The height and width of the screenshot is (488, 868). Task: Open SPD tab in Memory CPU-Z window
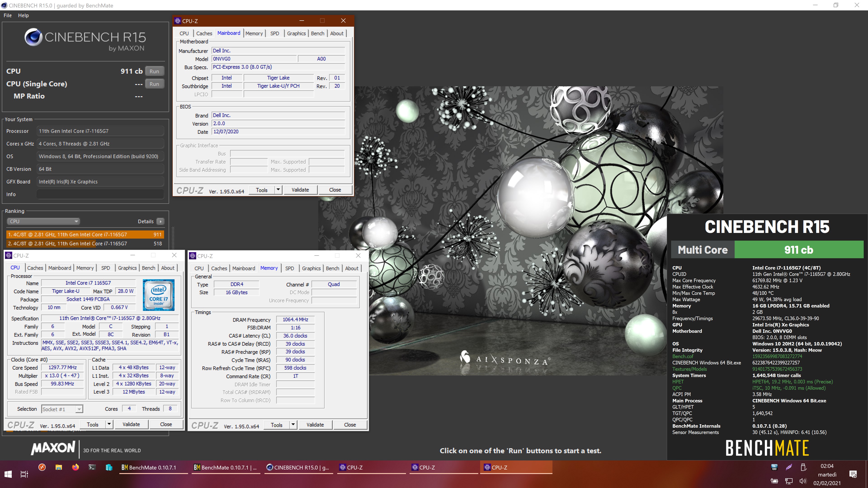[289, 268]
